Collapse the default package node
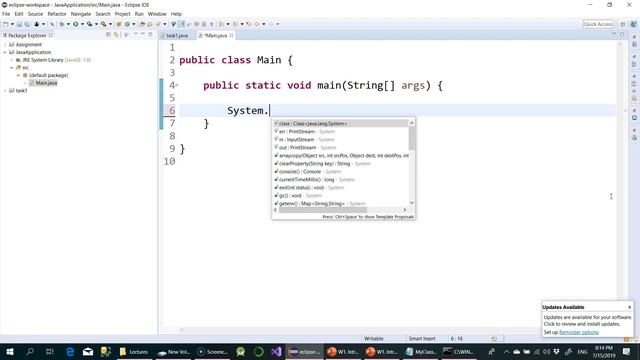 coord(18,76)
